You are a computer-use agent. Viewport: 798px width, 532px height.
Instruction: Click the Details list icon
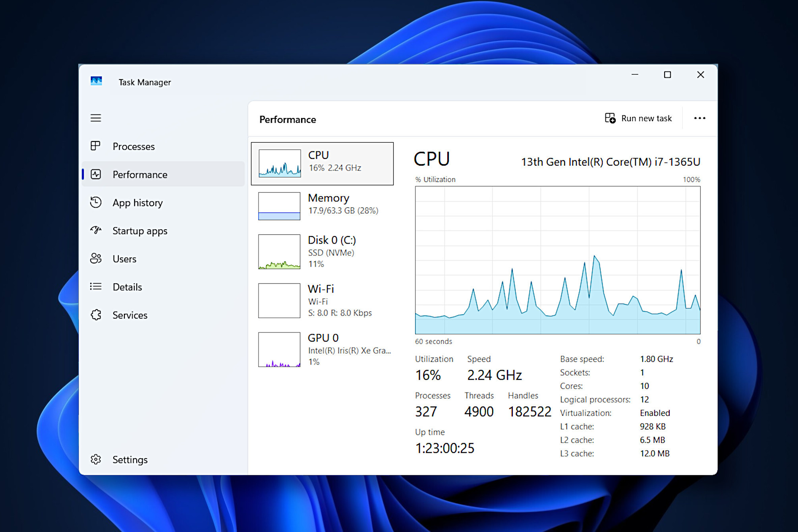pos(96,286)
